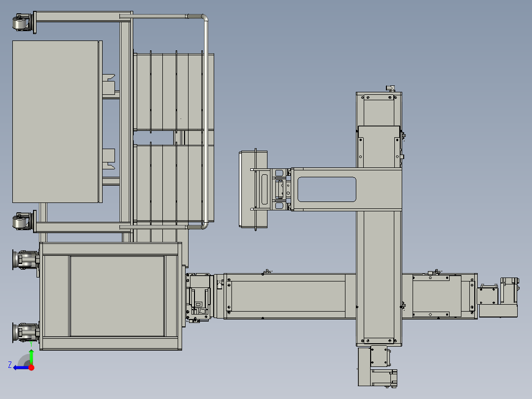This screenshot has width=532, height=399.
Task: Select the upper finned tray stack on the cart
Action: (x=174, y=91)
